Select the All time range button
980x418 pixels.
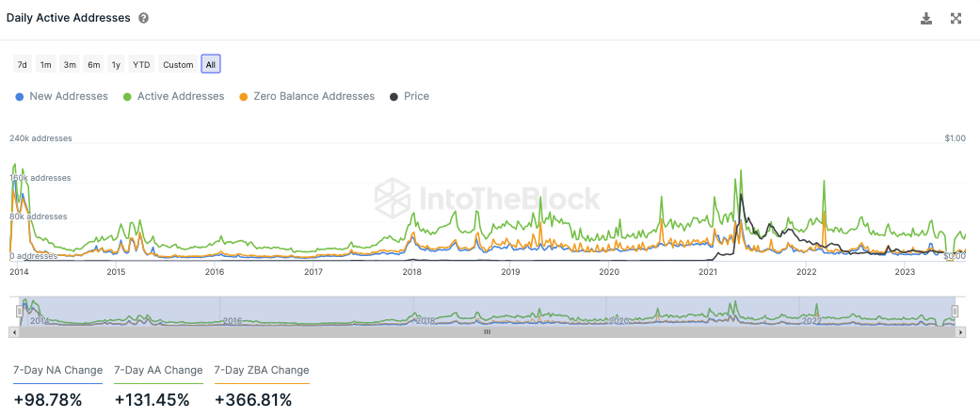[x=211, y=65]
